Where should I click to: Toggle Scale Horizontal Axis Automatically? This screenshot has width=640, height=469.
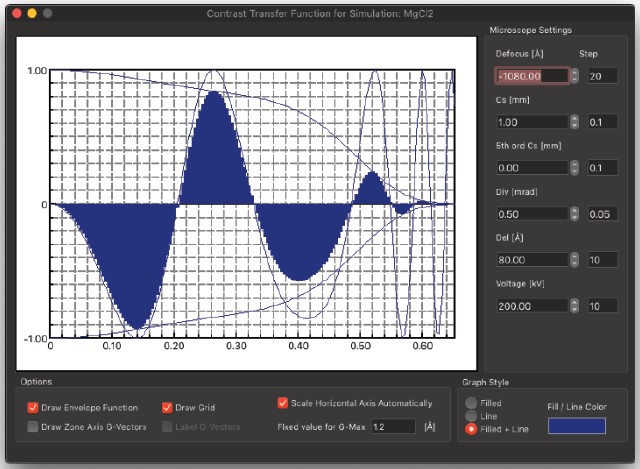283,403
